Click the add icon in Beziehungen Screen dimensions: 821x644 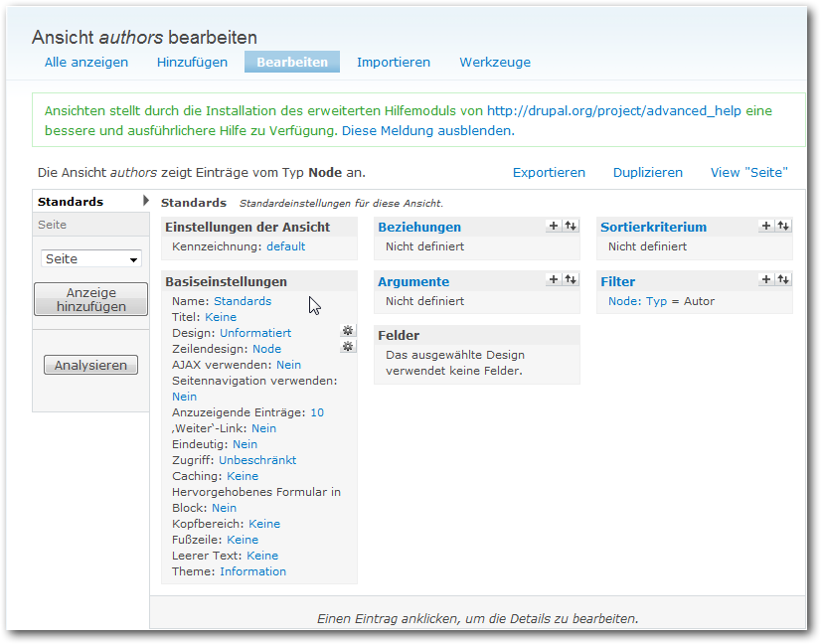pyautogui.click(x=554, y=226)
